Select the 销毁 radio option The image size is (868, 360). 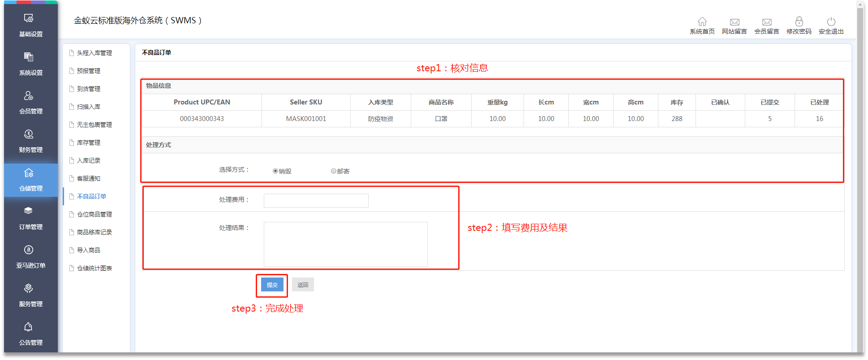[x=275, y=171]
